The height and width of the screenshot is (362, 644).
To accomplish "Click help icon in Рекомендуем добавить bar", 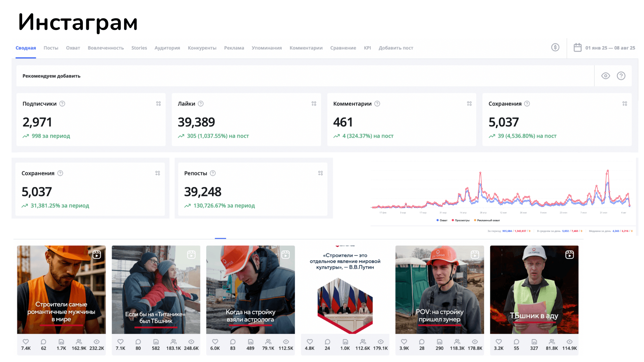I will pyautogui.click(x=621, y=76).
